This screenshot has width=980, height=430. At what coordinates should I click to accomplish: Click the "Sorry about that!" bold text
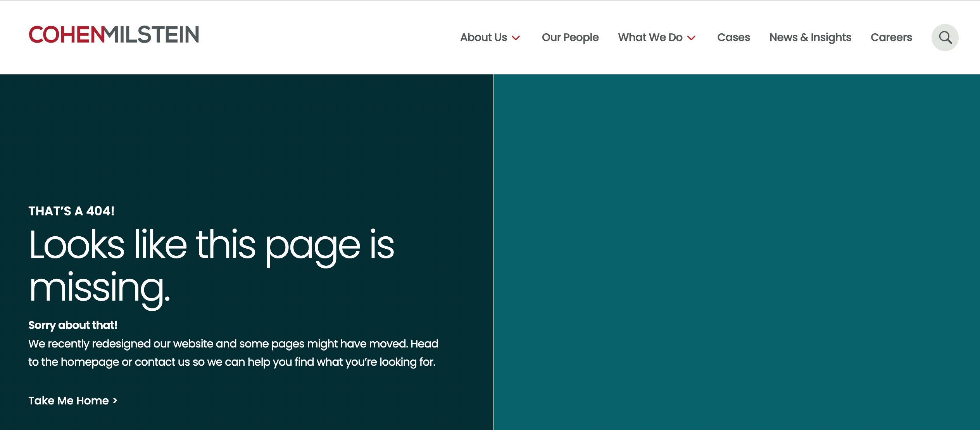(x=72, y=325)
